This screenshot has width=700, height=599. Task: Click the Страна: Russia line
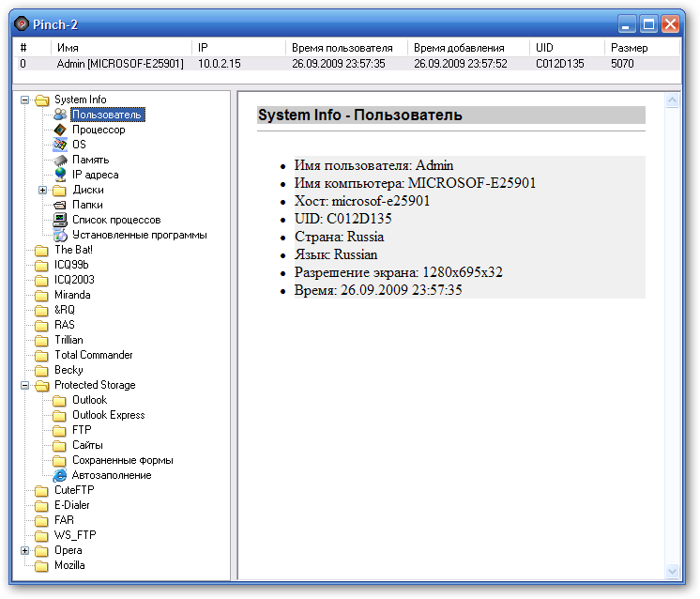(x=339, y=237)
